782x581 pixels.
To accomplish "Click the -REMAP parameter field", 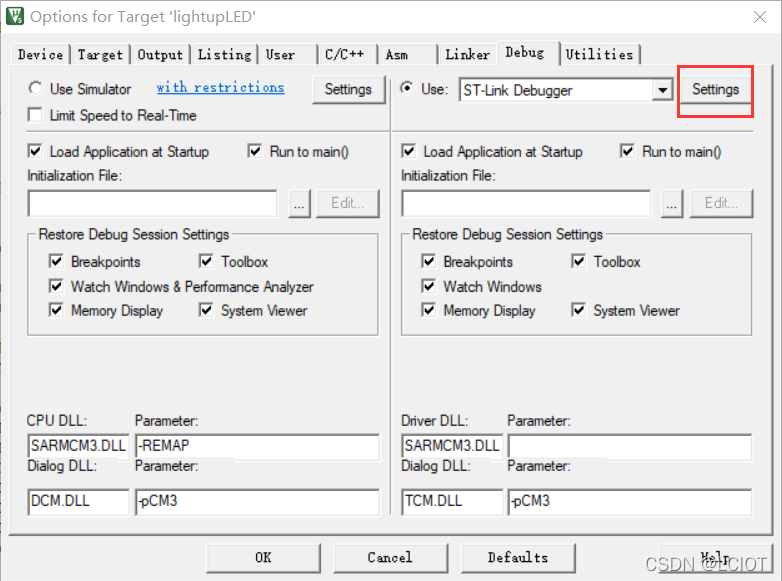I will pyautogui.click(x=257, y=445).
